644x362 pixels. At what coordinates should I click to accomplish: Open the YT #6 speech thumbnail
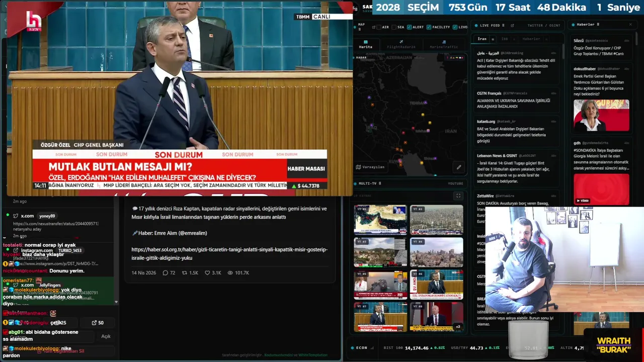pos(436,285)
